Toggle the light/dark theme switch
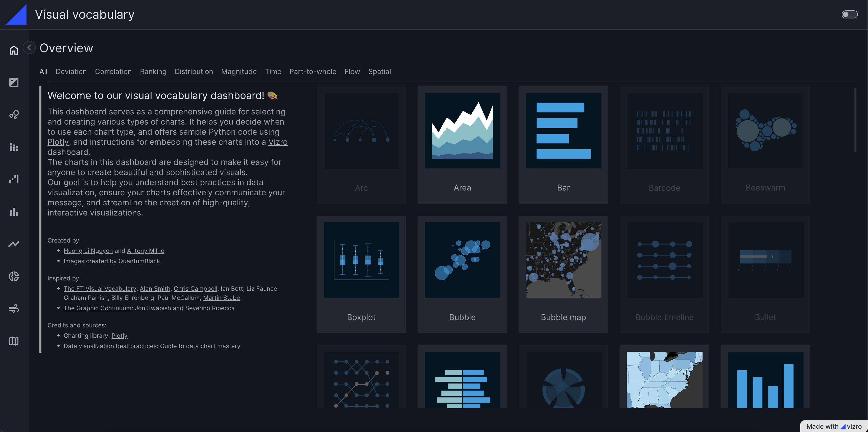 click(850, 14)
